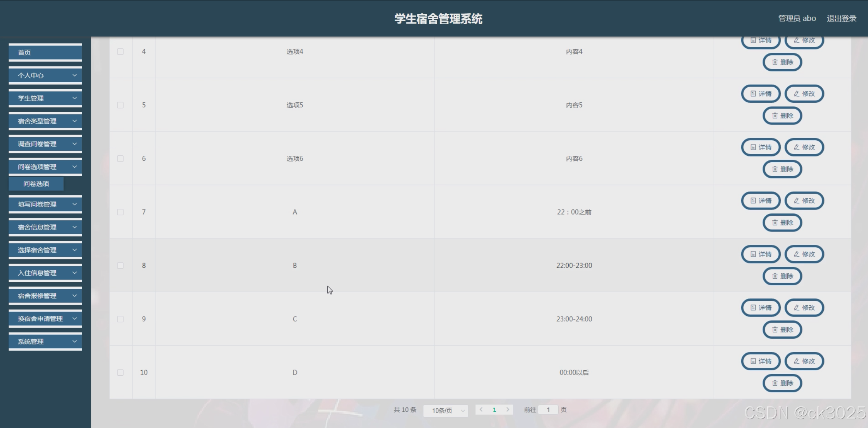Check the checkbox beside row 5
Viewport: 868px width, 428px height.
[120, 105]
